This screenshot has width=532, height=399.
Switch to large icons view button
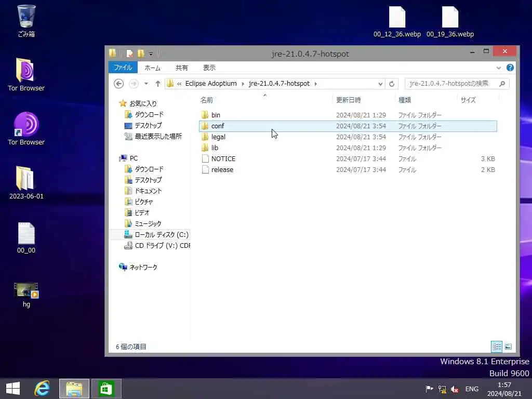508,347
